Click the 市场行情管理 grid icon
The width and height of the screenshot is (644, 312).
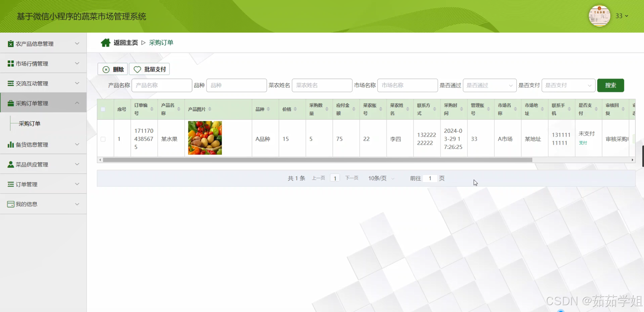pos(11,63)
